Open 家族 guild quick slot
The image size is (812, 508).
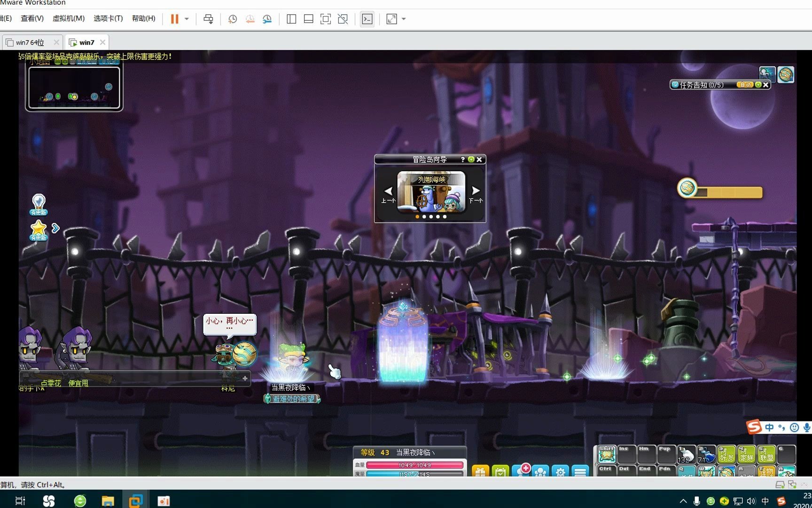pos(747,454)
